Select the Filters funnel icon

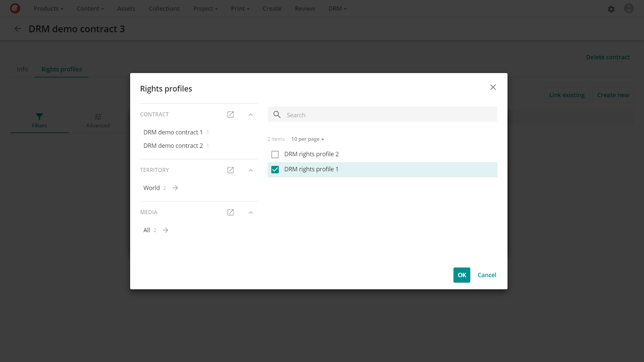click(x=39, y=117)
